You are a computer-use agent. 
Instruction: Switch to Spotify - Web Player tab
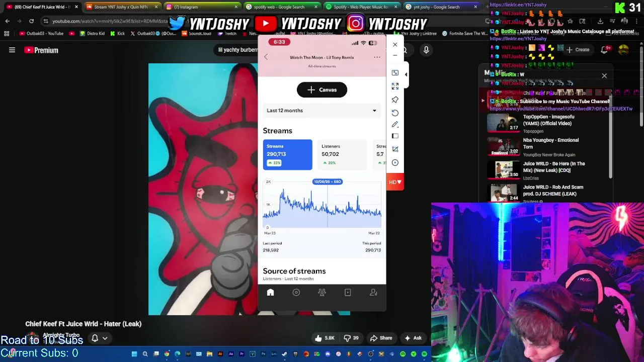[360, 7]
